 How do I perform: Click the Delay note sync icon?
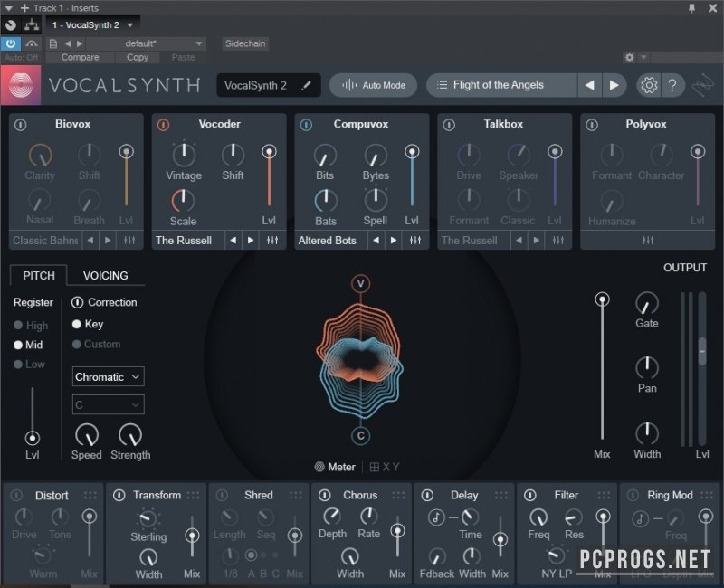(x=436, y=517)
